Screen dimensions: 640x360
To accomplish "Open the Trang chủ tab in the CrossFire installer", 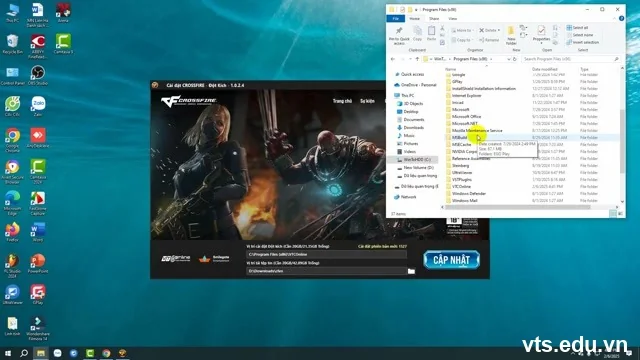I will [342, 101].
